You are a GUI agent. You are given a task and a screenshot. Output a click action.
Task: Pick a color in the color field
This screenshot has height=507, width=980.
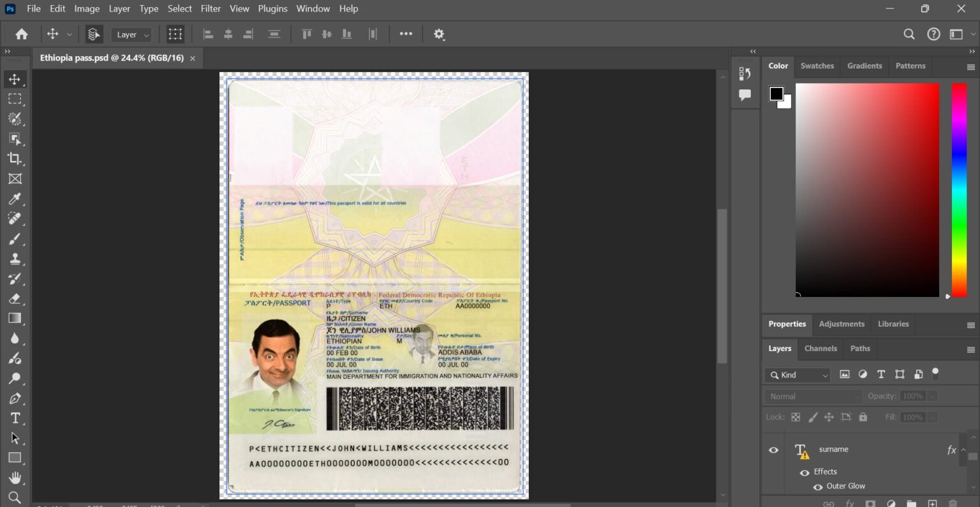[x=867, y=190]
